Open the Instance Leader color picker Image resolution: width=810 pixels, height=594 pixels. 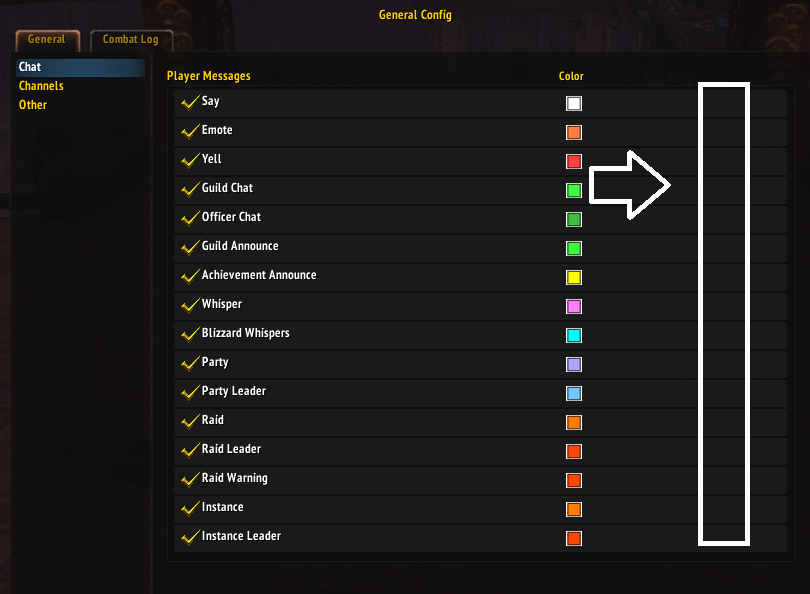[571, 537]
